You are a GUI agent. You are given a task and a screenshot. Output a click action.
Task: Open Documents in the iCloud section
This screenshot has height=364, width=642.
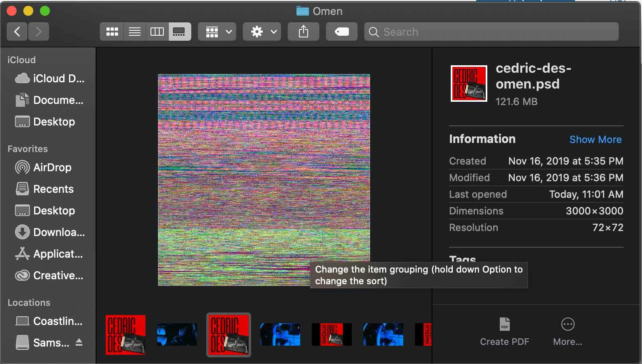tap(49, 100)
